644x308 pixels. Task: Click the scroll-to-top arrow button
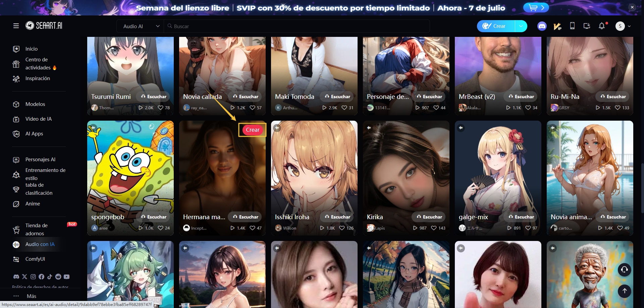624,291
